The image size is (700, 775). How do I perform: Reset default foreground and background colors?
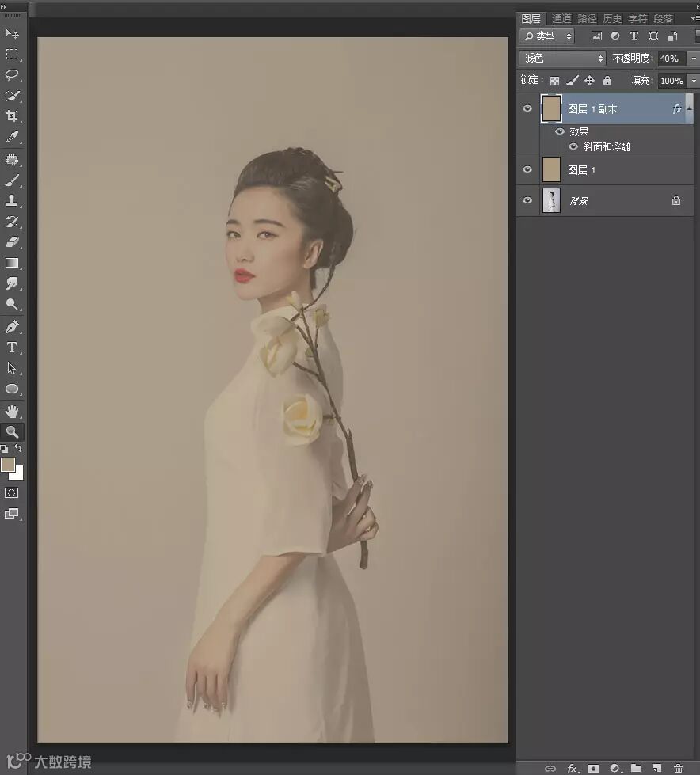(4, 449)
